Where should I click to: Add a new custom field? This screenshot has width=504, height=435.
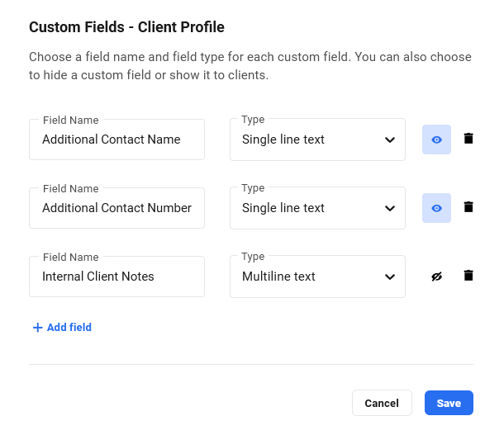[x=62, y=328]
